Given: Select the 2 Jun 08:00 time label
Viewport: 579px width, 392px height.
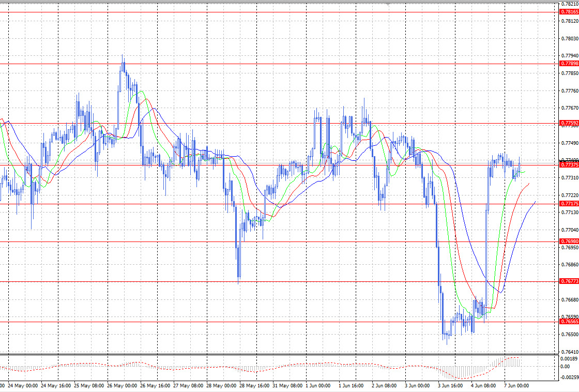Looking at the screenshot, I should click(384, 386).
